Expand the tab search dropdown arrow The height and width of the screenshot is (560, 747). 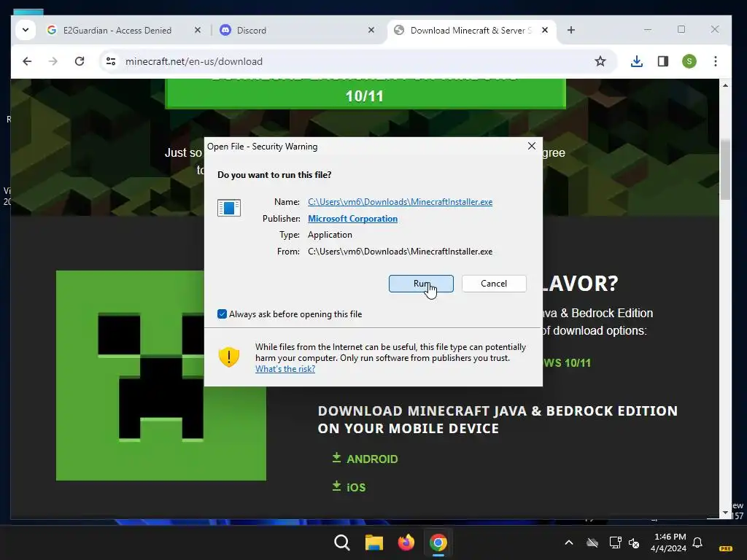[x=26, y=30]
